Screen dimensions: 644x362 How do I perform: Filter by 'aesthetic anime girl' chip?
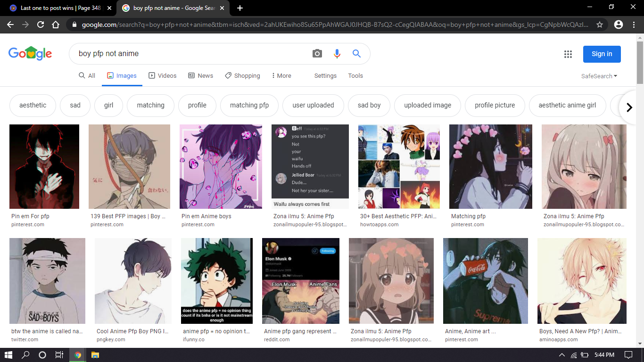pos(567,106)
